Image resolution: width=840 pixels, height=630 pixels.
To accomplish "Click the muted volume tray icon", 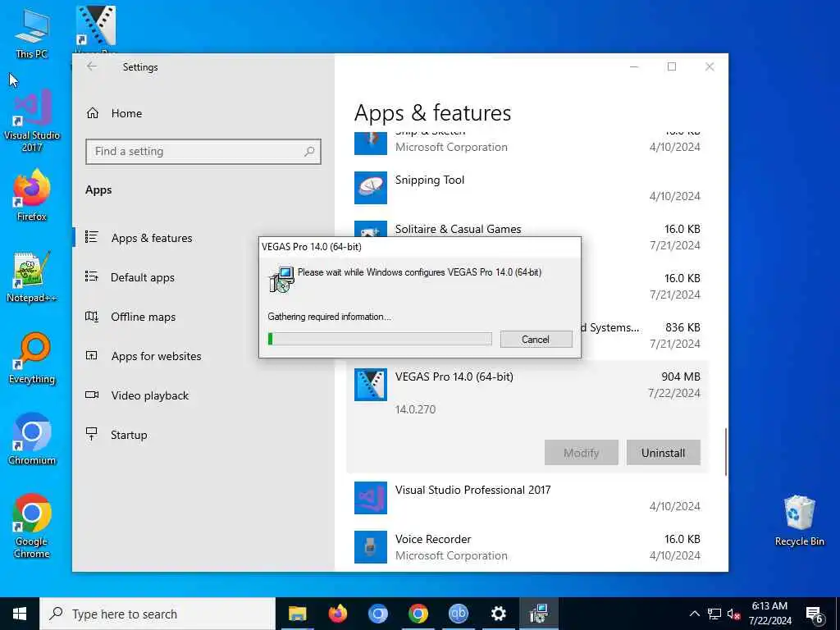I will click(734, 614).
